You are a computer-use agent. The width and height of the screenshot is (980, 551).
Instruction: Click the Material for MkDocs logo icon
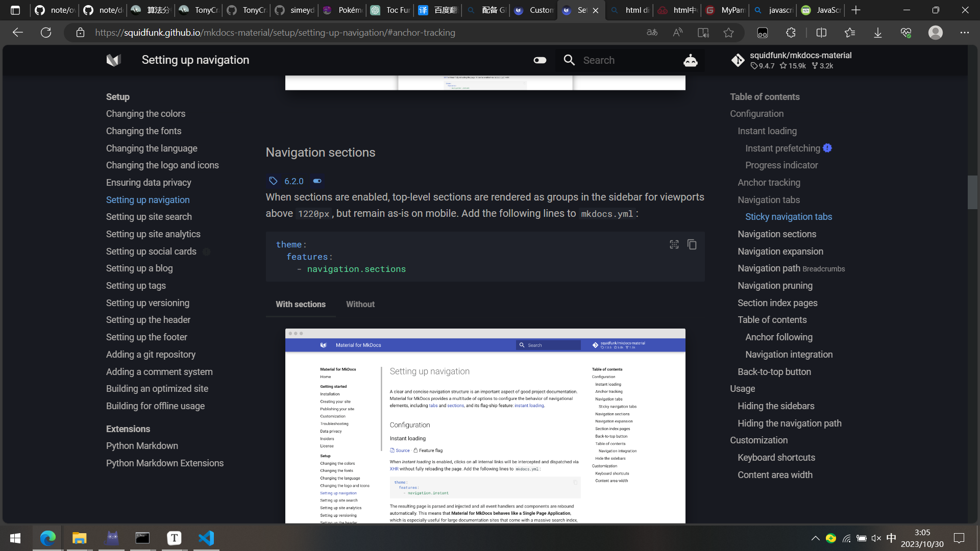click(113, 60)
